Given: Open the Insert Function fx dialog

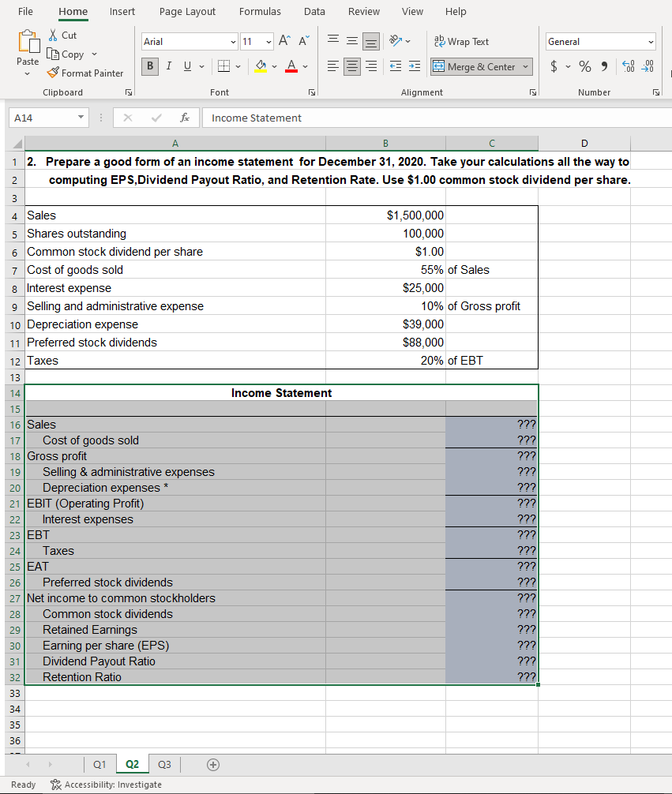Looking at the screenshot, I should (185, 118).
